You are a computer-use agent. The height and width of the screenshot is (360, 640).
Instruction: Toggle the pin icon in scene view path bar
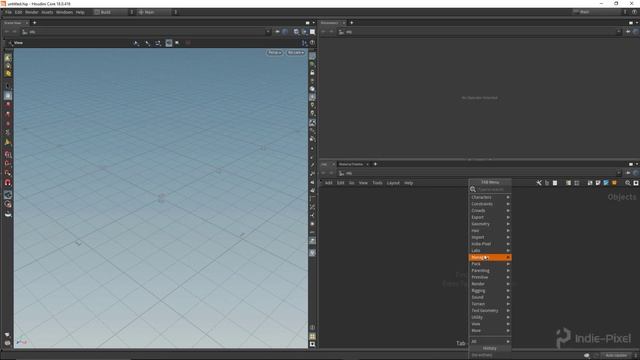(x=278, y=32)
